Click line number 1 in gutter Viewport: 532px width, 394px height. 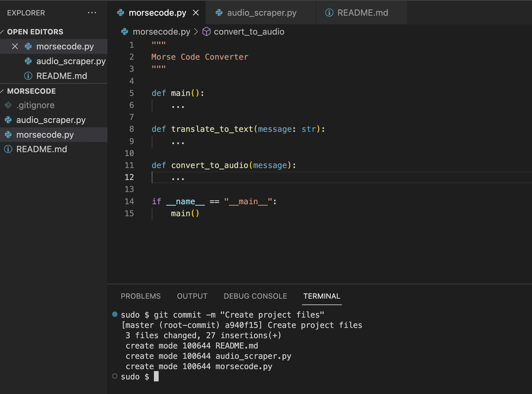pyautogui.click(x=132, y=45)
